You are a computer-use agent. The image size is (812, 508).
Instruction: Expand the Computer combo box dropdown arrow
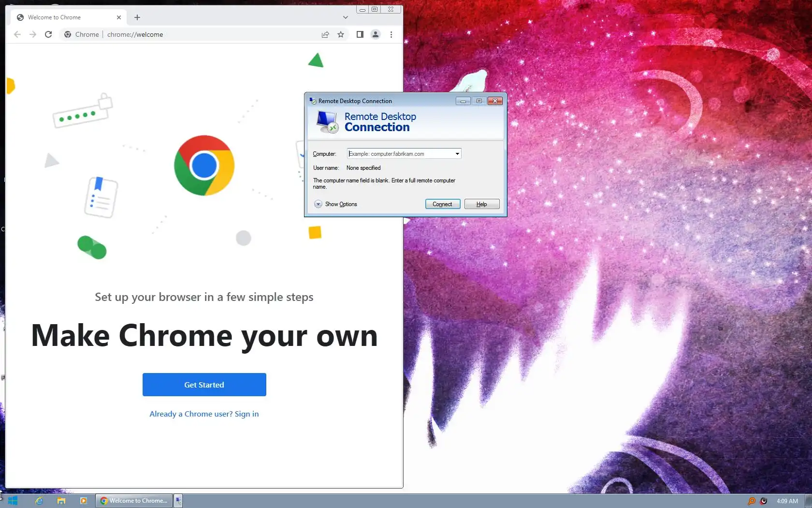[x=457, y=154]
